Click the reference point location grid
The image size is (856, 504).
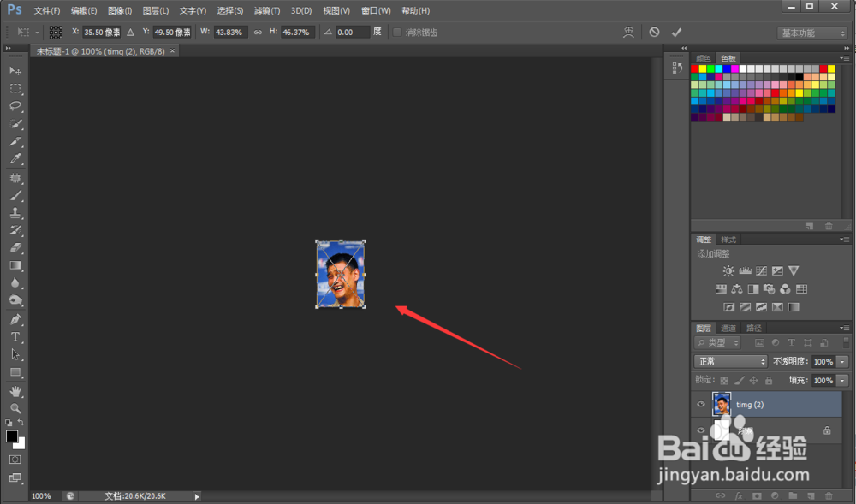(56, 33)
